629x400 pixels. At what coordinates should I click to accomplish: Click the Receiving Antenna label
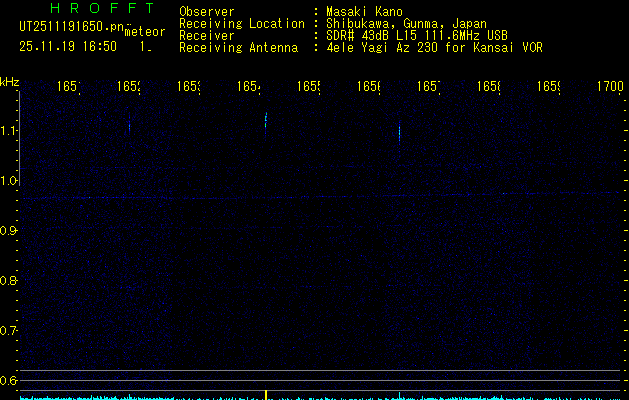(238, 48)
